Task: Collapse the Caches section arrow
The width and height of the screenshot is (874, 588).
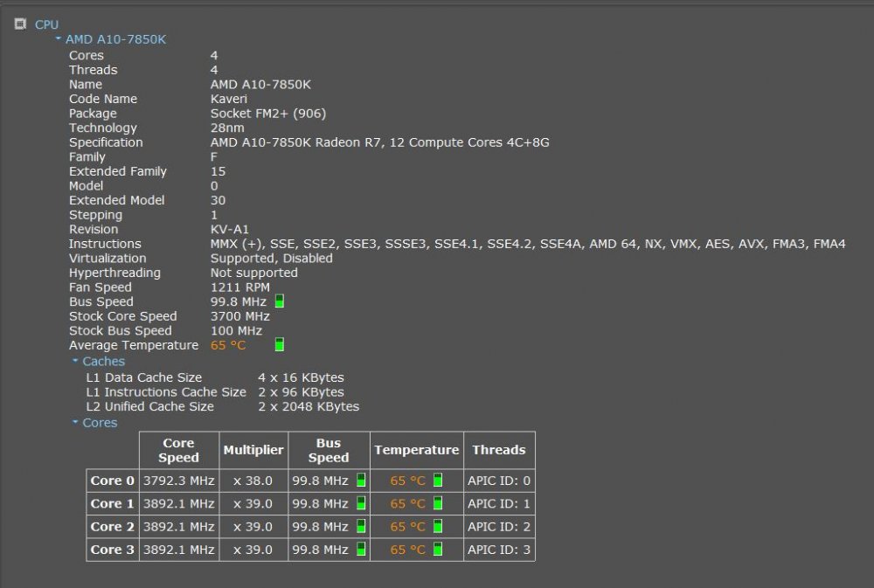Action: tap(75, 361)
